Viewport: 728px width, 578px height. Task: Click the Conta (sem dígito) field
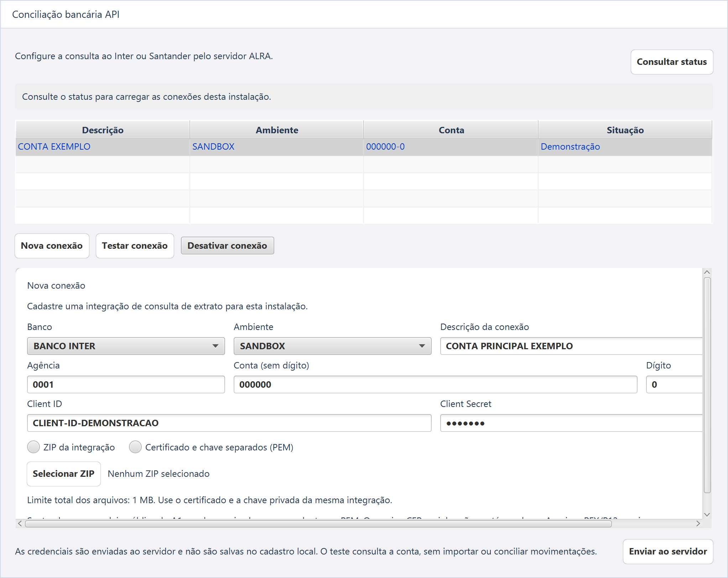click(436, 385)
